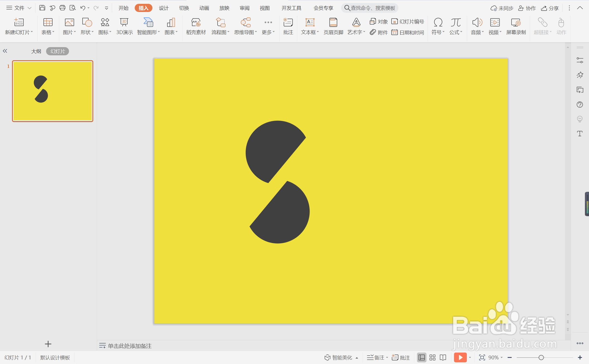
Task: Open the 开发工具 tab
Action: [x=292, y=8]
